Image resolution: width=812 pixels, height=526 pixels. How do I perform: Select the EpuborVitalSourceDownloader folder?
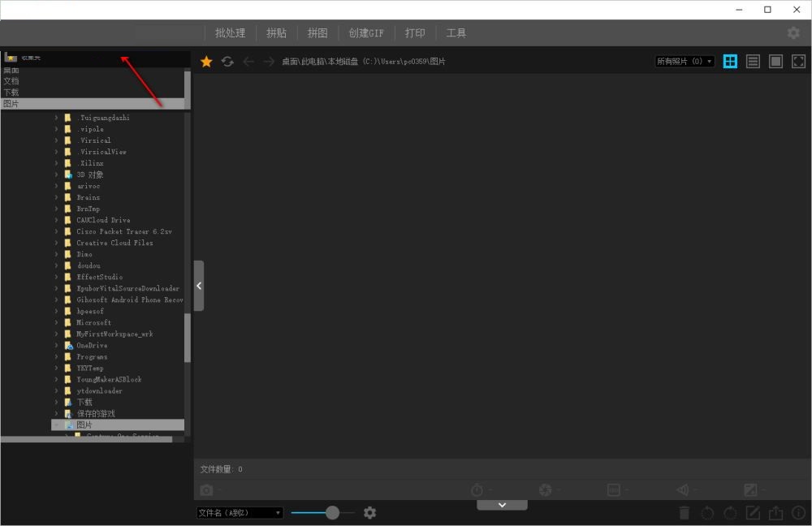[x=128, y=288]
